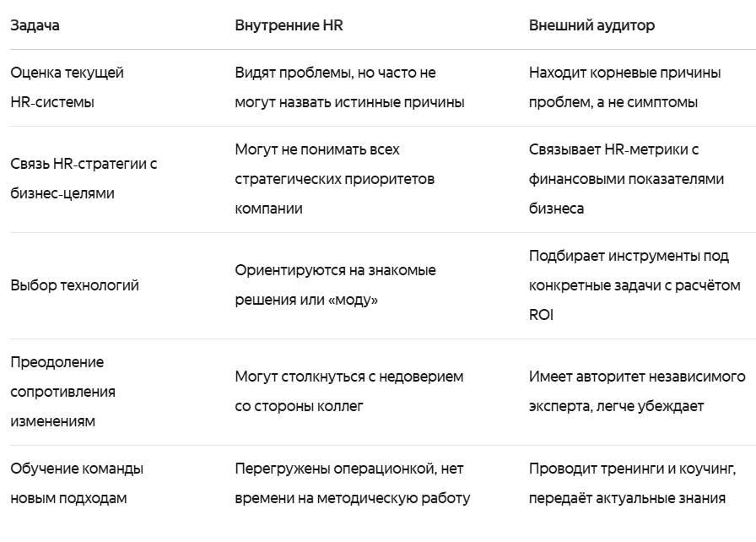Image resolution: width=756 pixels, height=542 pixels.
Task: Select cell 'Ориентируются на знакомые решения'
Action: (335, 285)
